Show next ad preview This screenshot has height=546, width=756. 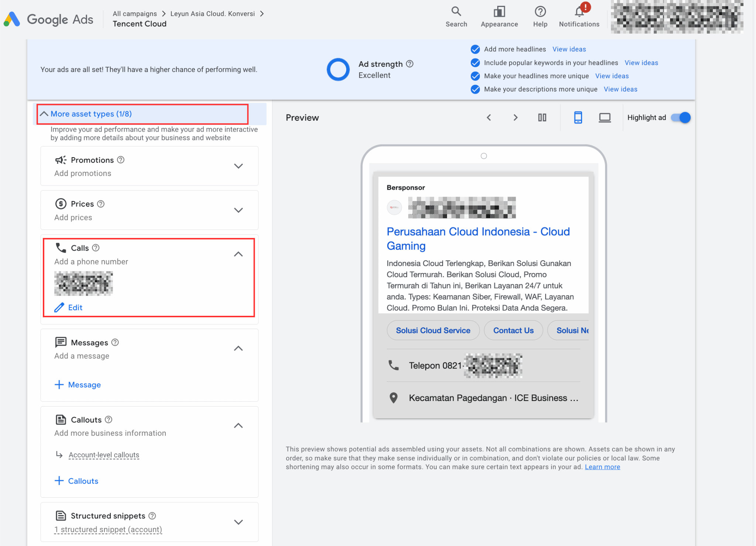coord(515,118)
